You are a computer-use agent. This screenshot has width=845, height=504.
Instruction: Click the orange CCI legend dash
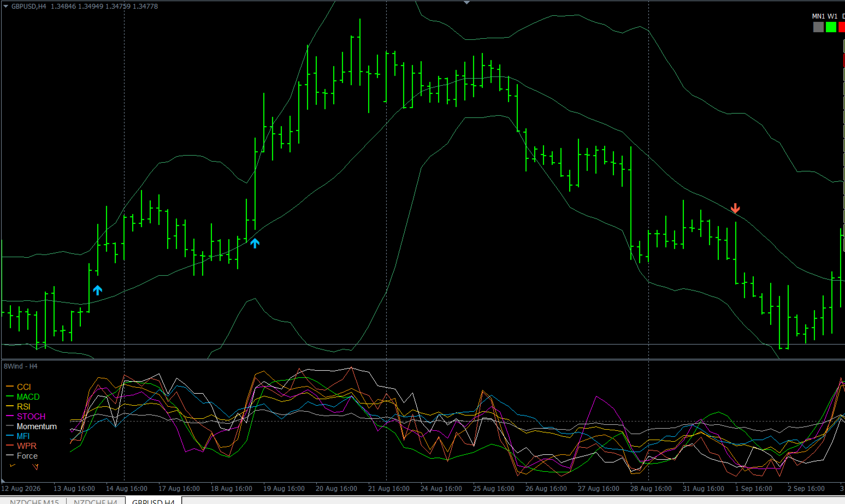tap(9, 387)
